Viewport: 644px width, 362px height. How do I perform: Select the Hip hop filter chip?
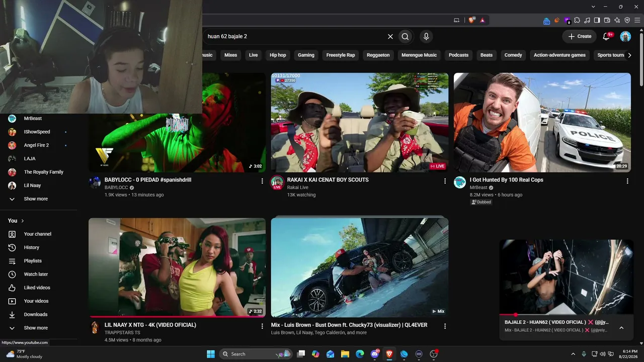(x=278, y=55)
